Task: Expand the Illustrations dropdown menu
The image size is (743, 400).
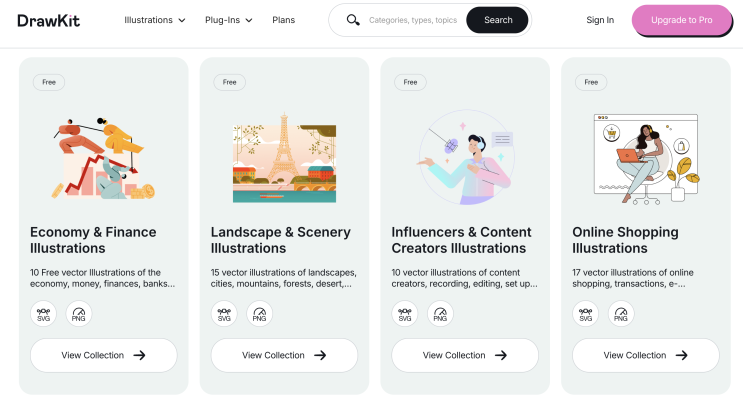Action: pos(155,20)
